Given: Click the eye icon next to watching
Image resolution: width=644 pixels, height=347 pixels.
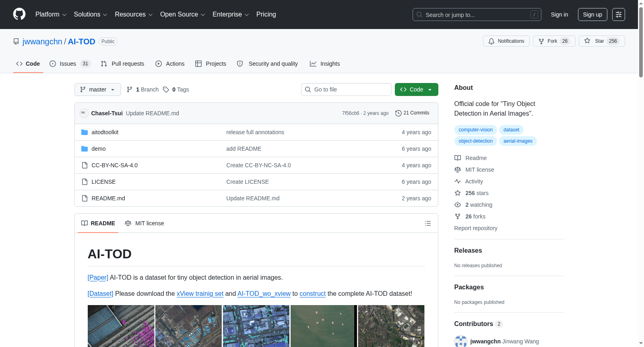Looking at the screenshot, I should coord(458,205).
